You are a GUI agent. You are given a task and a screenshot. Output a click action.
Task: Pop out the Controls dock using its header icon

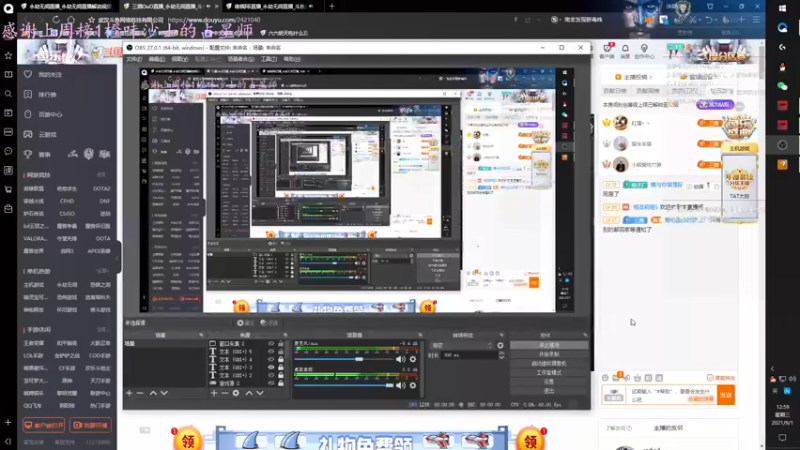(x=585, y=335)
